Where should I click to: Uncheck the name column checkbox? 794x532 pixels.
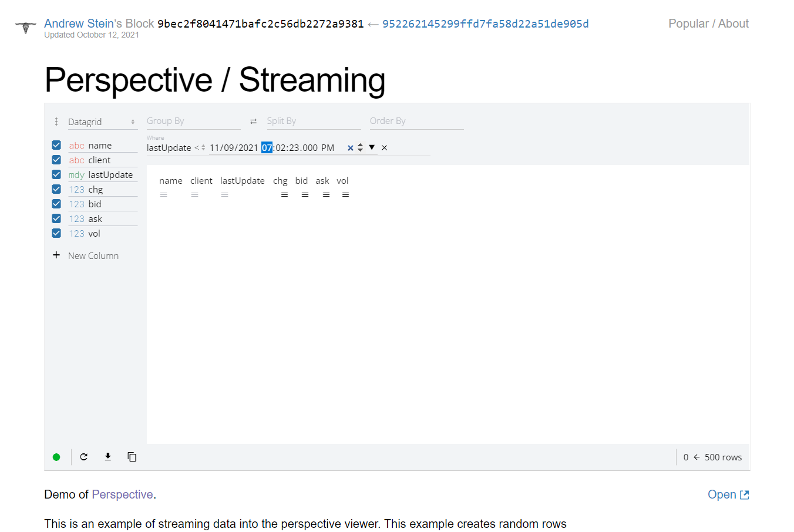click(x=56, y=145)
